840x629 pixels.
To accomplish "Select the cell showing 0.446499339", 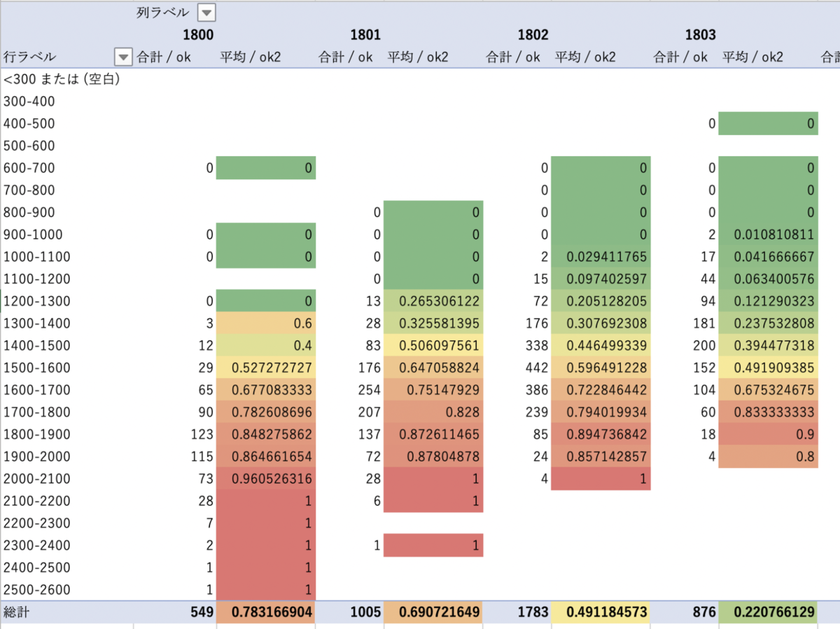I will tap(601, 345).
